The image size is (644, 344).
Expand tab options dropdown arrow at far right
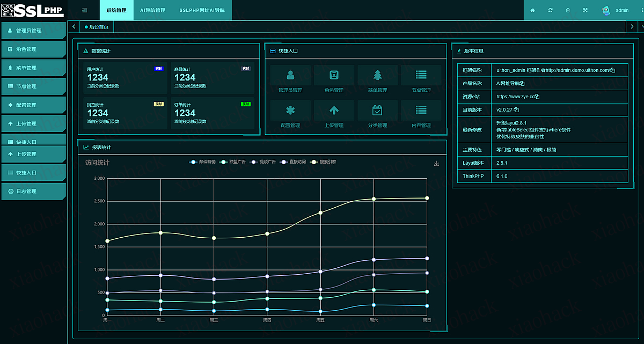tap(642, 26)
